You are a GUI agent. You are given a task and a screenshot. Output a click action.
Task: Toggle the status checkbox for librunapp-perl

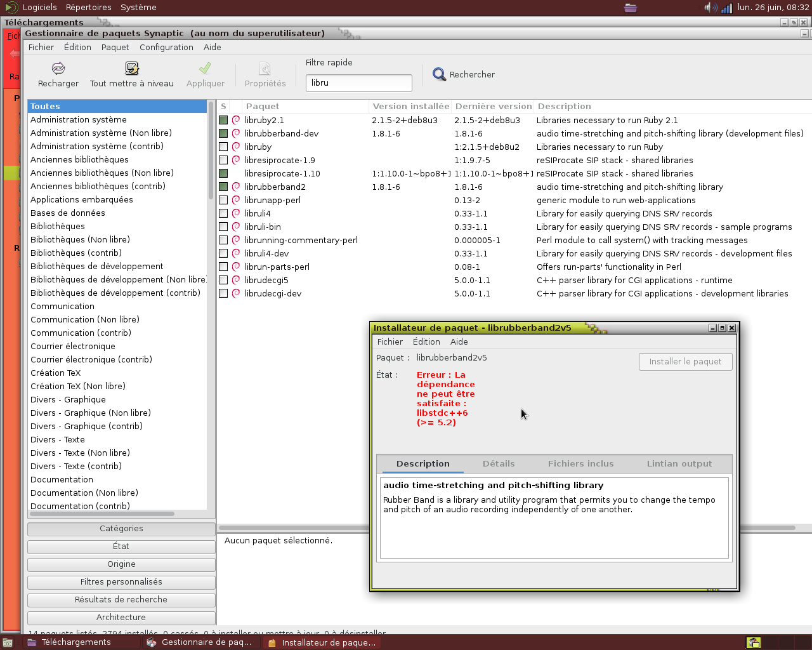(223, 200)
